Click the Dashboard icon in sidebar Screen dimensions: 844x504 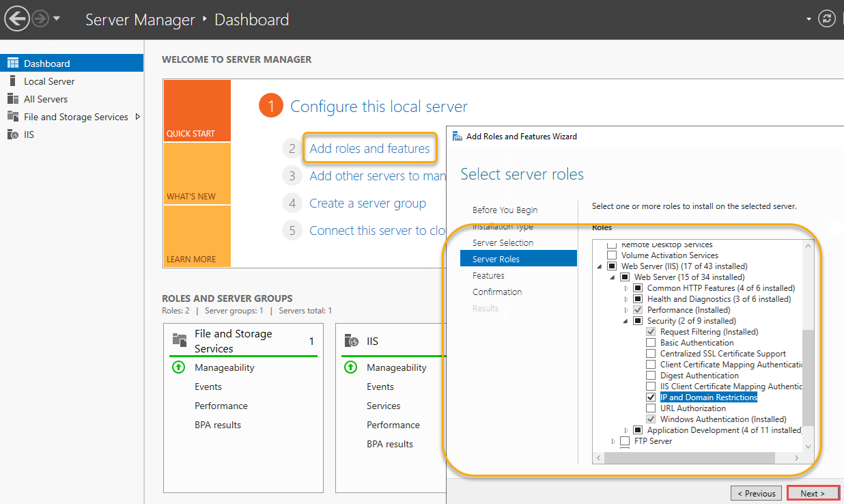[x=12, y=64]
